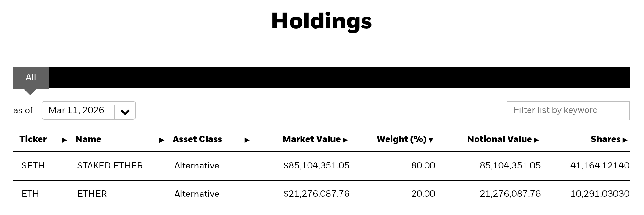
Task: Click sort arrow next to Ticker
Action: click(64, 140)
